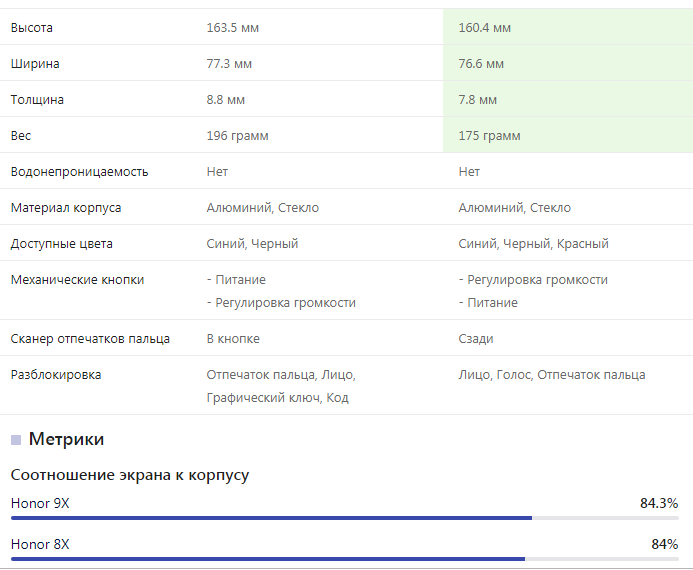Select the Honor 8X metric label
Image resolution: width=693 pixels, height=570 pixels.
click(40, 544)
